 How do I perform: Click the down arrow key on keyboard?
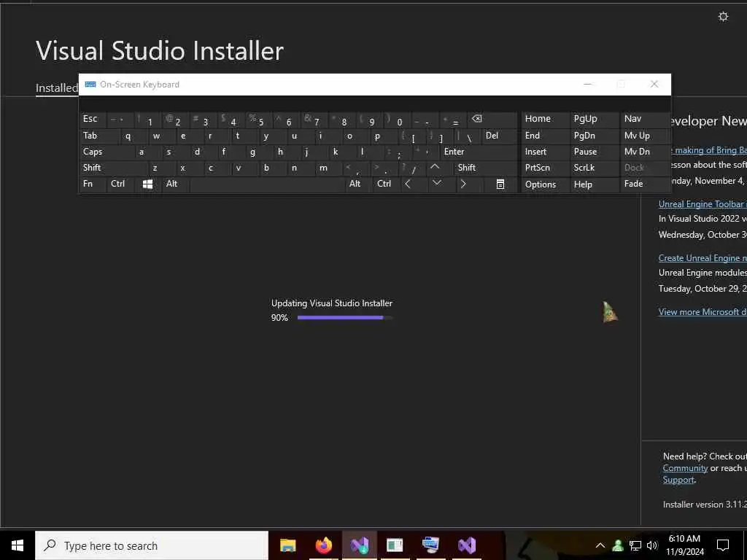click(x=436, y=184)
